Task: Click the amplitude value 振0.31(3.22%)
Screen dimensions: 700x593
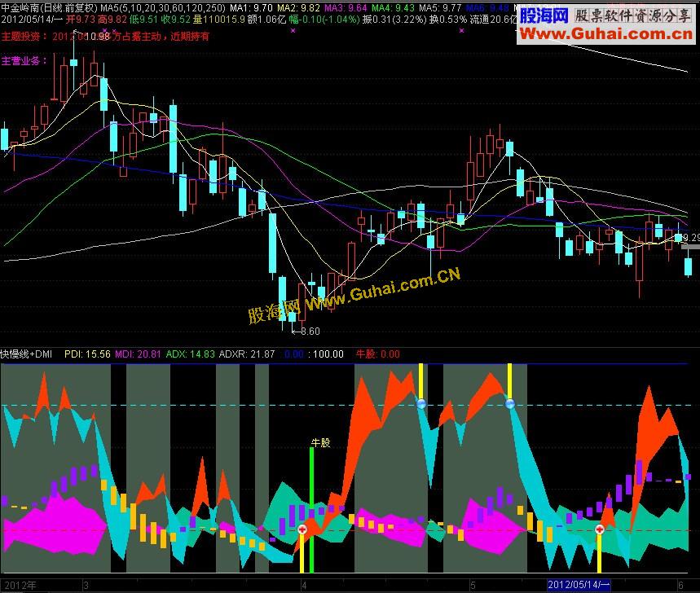Action: point(394,20)
